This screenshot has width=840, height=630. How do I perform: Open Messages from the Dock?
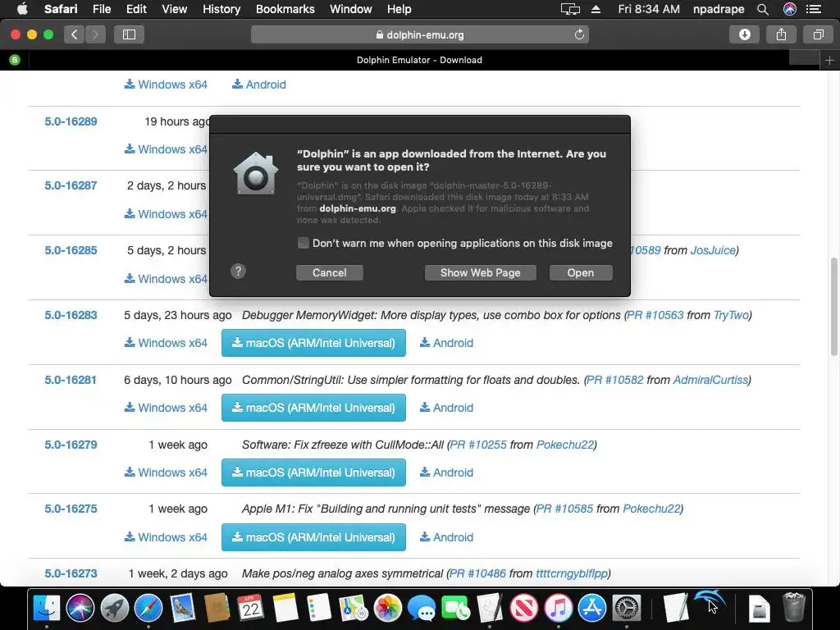(x=422, y=608)
